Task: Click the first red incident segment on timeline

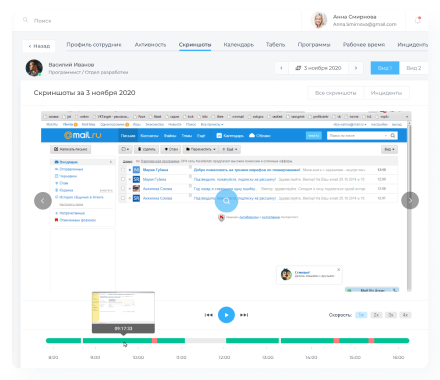Action: (x=154, y=341)
